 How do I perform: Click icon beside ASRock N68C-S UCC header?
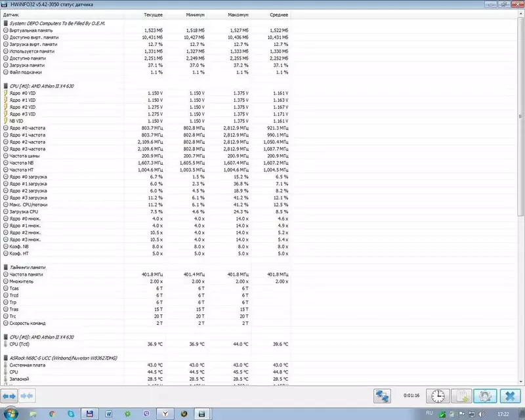(x=5, y=358)
